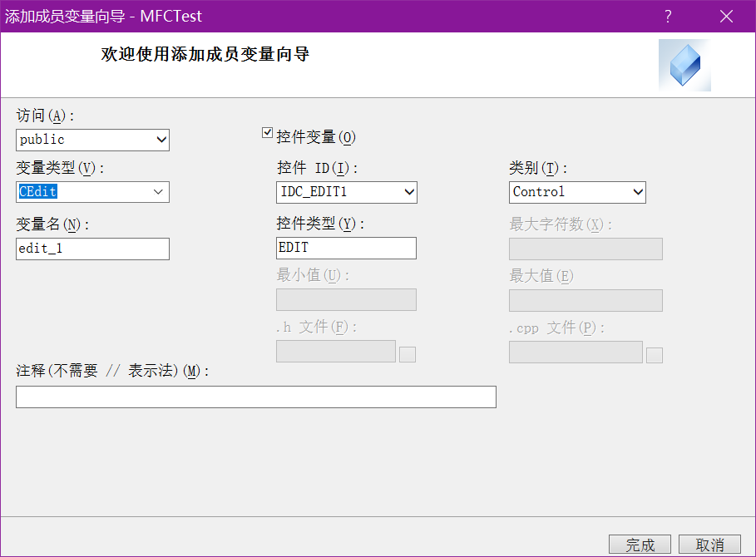Focus the 注释 comment input field

coord(256,397)
